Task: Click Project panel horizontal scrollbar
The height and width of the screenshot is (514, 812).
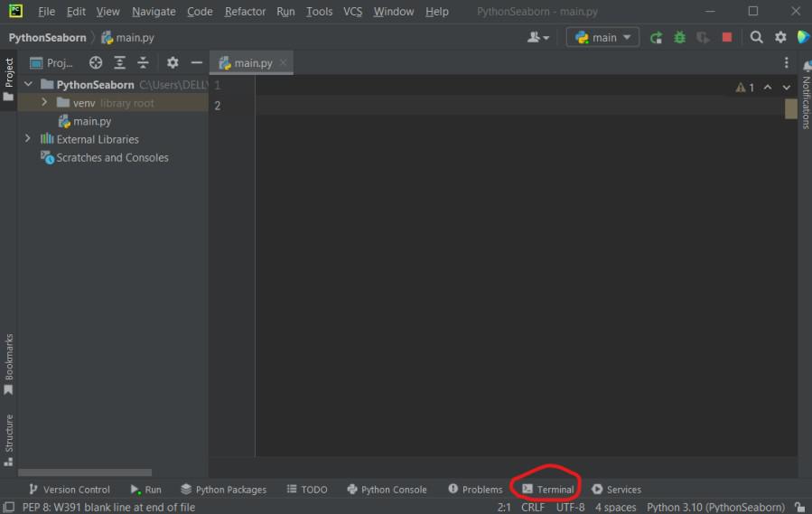Action: (85, 472)
